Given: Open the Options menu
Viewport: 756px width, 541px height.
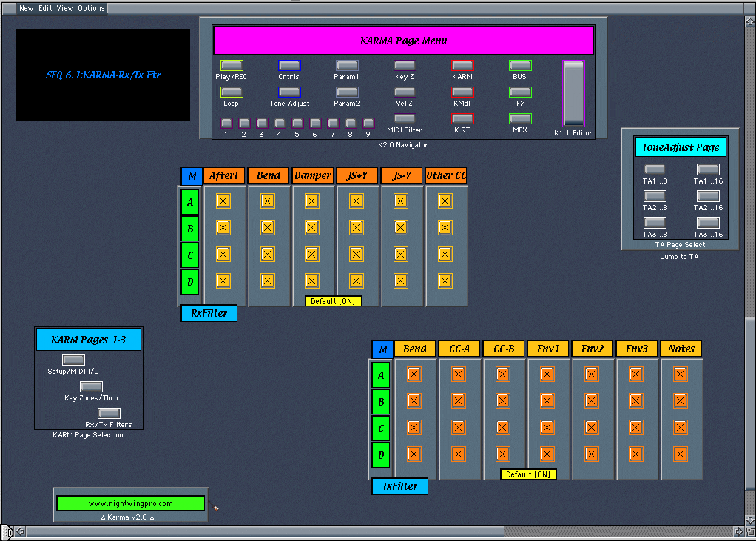Looking at the screenshot, I should [91, 8].
